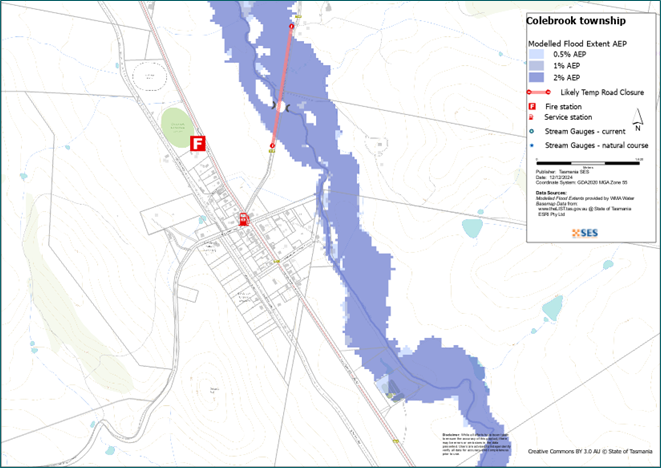Click the SES logo in legend
This screenshot has width=661, height=468.
(585, 233)
